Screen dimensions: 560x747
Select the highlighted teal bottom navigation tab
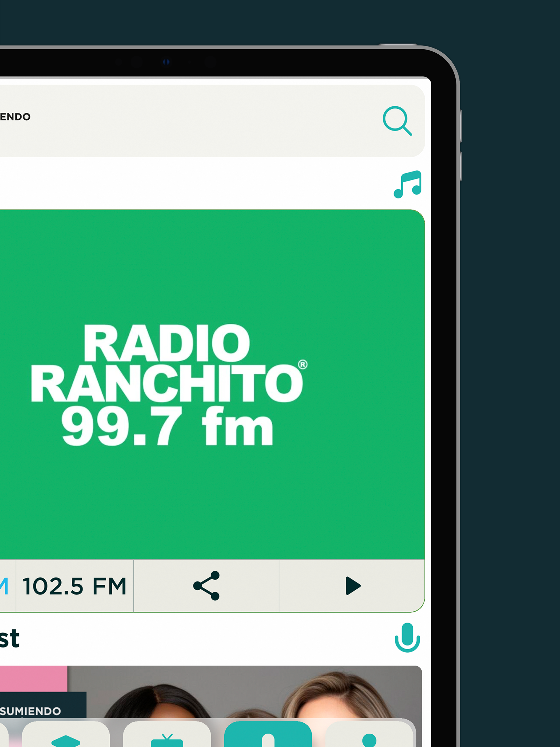click(268, 734)
